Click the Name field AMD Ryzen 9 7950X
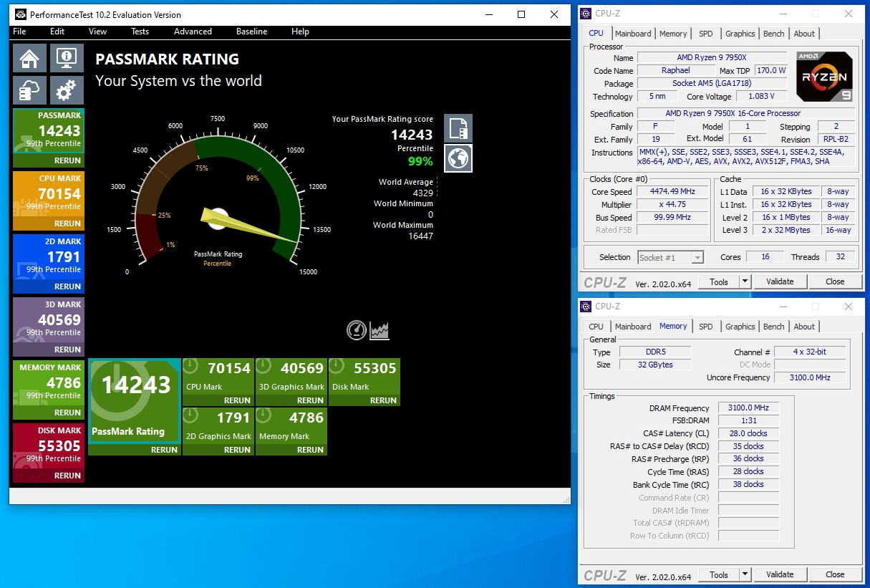Viewport: 870px width, 588px height. coord(712,57)
